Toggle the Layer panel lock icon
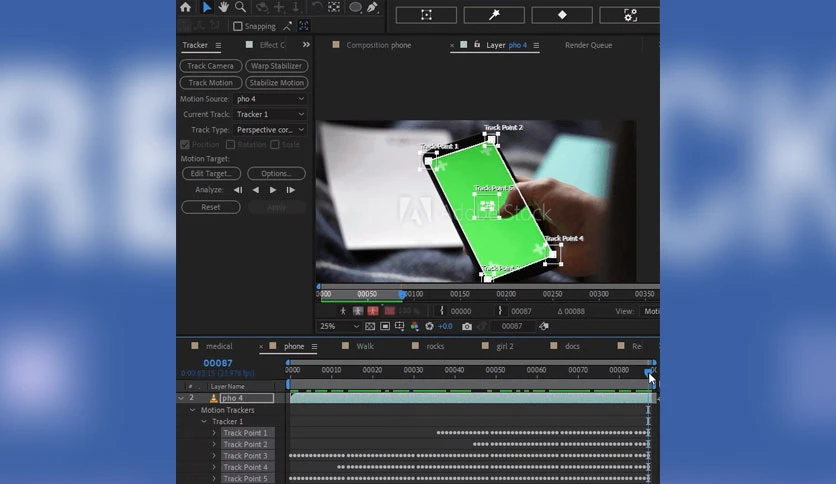Image resolution: width=836 pixels, height=484 pixels. (477, 45)
